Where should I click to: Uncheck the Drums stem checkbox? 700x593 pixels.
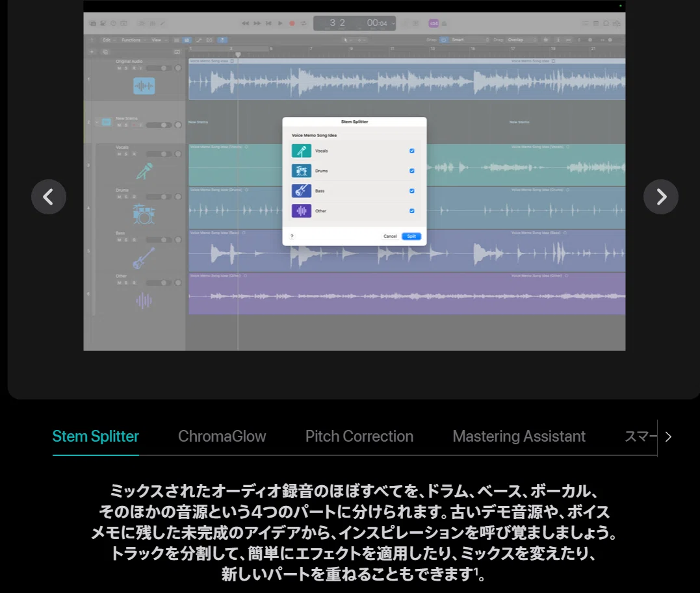[412, 171]
